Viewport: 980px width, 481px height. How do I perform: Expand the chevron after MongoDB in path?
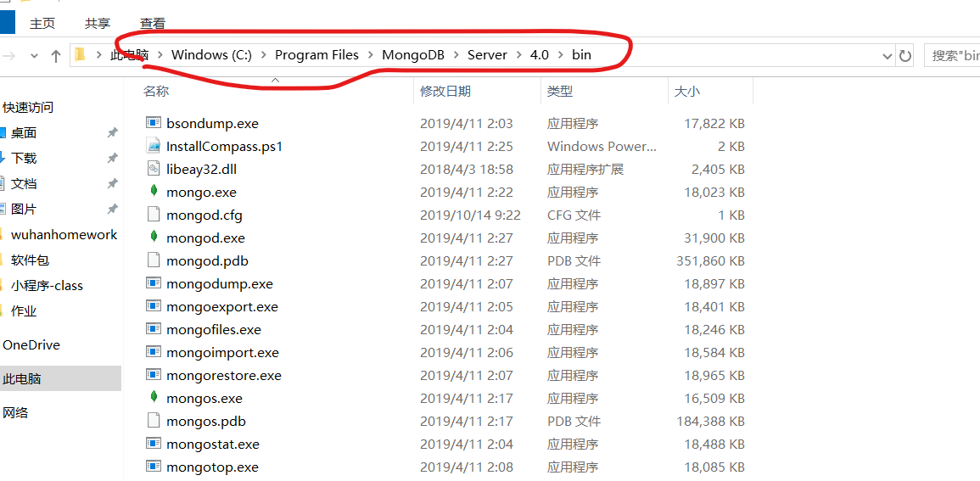coord(456,55)
